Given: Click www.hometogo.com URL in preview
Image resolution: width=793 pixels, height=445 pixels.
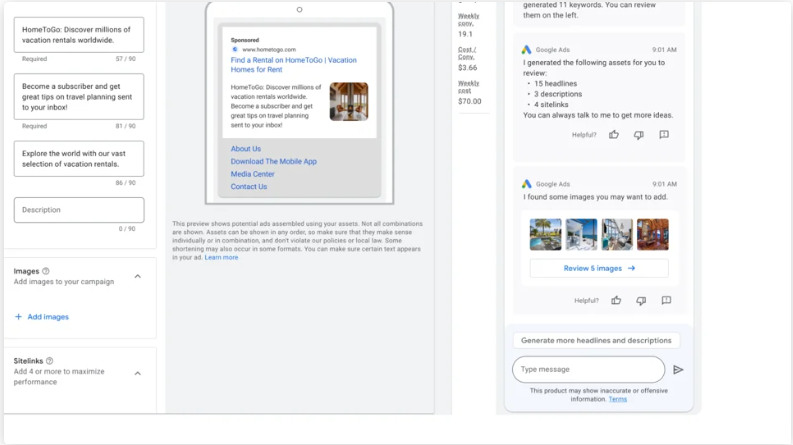Looking at the screenshot, I should 269,50.
